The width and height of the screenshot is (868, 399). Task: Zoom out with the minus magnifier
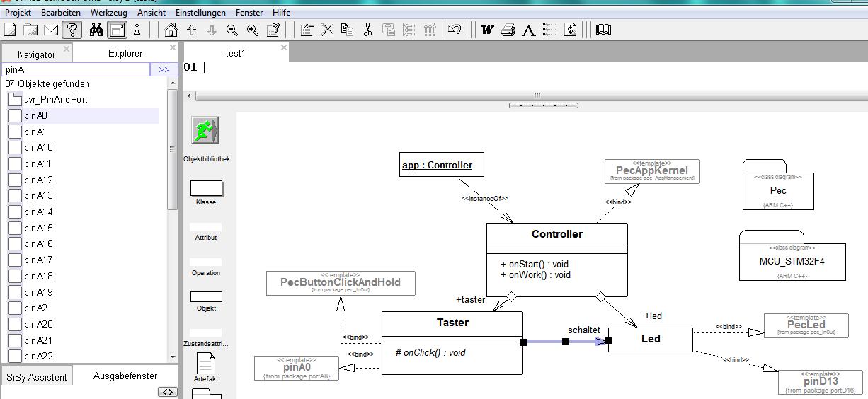pyautogui.click(x=232, y=30)
